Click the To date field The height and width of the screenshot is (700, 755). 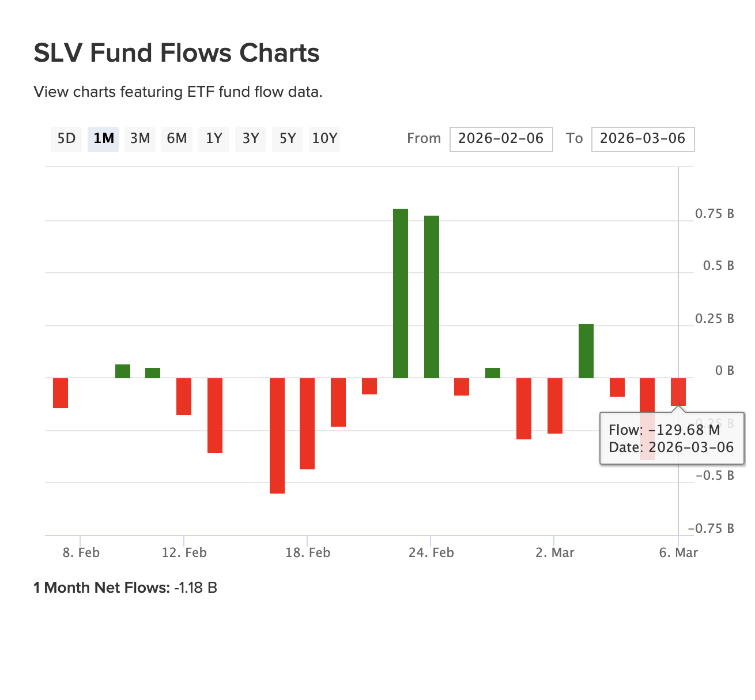pyautogui.click(x=643, y=139)
